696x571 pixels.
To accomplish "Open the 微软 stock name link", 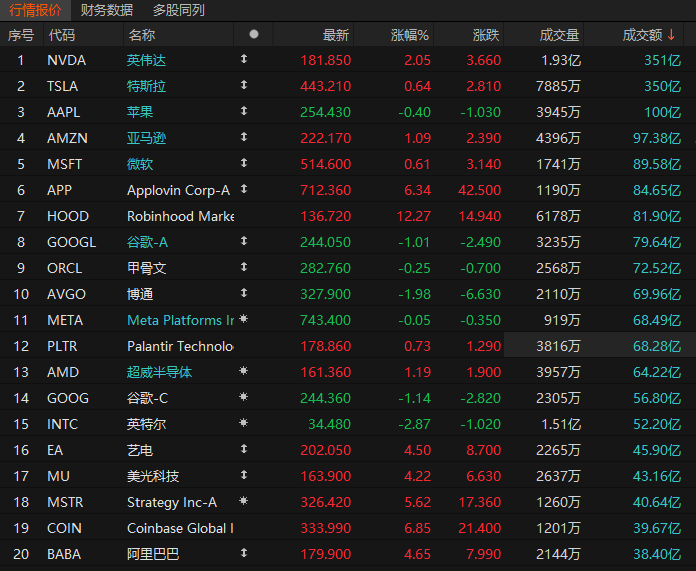I will pos(140,164).
